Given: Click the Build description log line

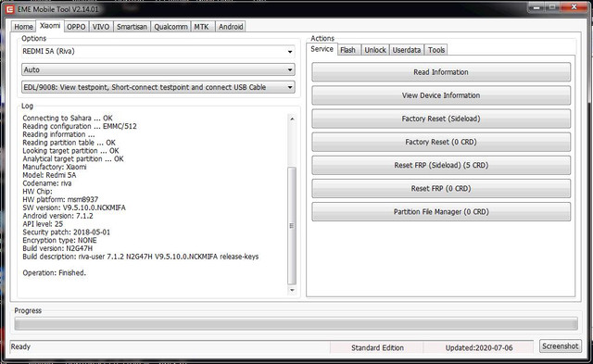Looking at the screenshot, I should [141, 257].
